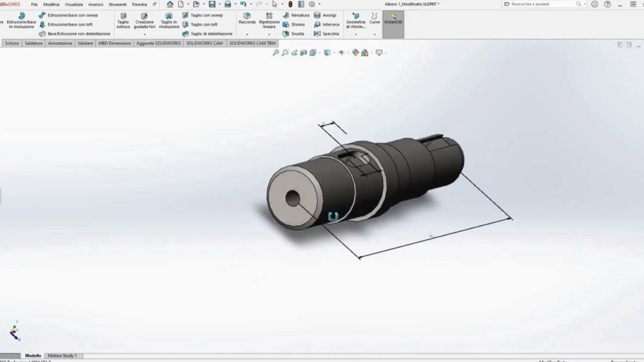This screenshot has width=644, height=362.
Task: Choose Base/Estrusione con delimitazione
Action: pyautogui.click(x=74, y=34)
